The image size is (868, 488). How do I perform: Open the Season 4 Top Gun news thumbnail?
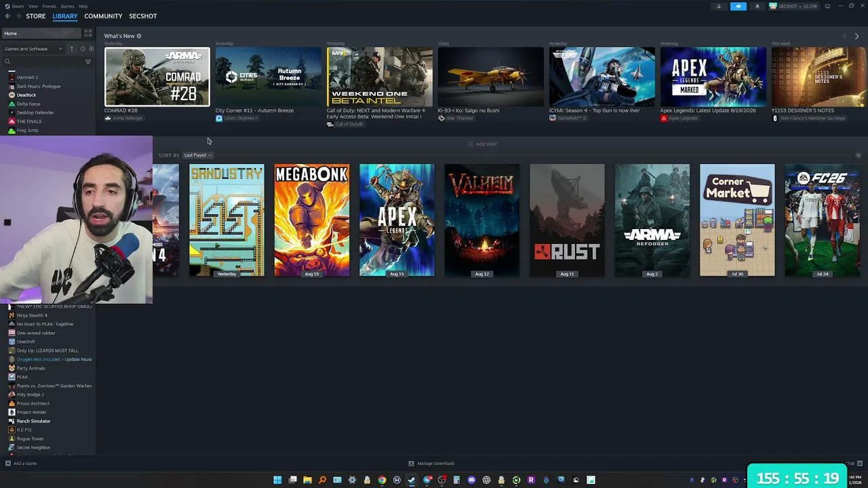602,77
